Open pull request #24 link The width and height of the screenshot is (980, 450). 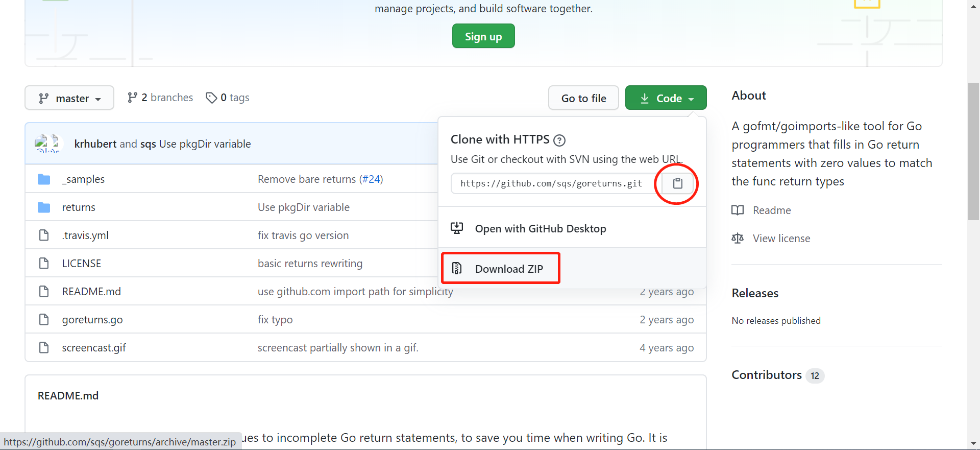click(x=371, y=179)
